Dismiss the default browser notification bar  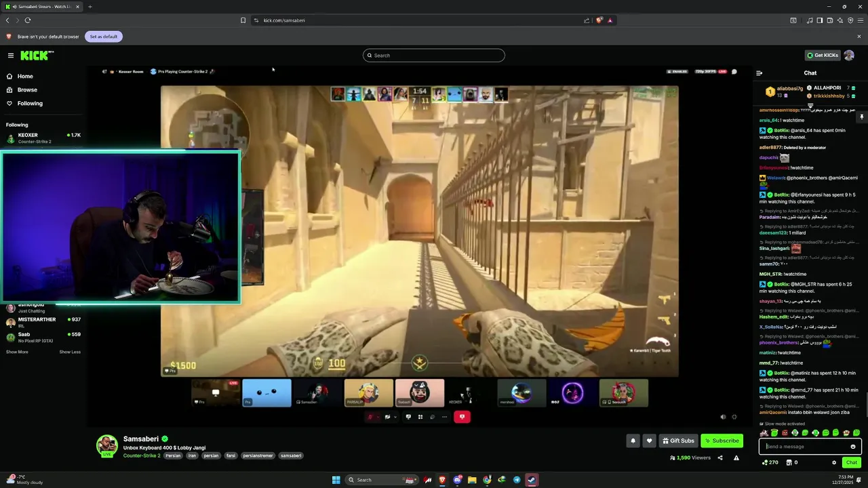(x=859, y=37)
